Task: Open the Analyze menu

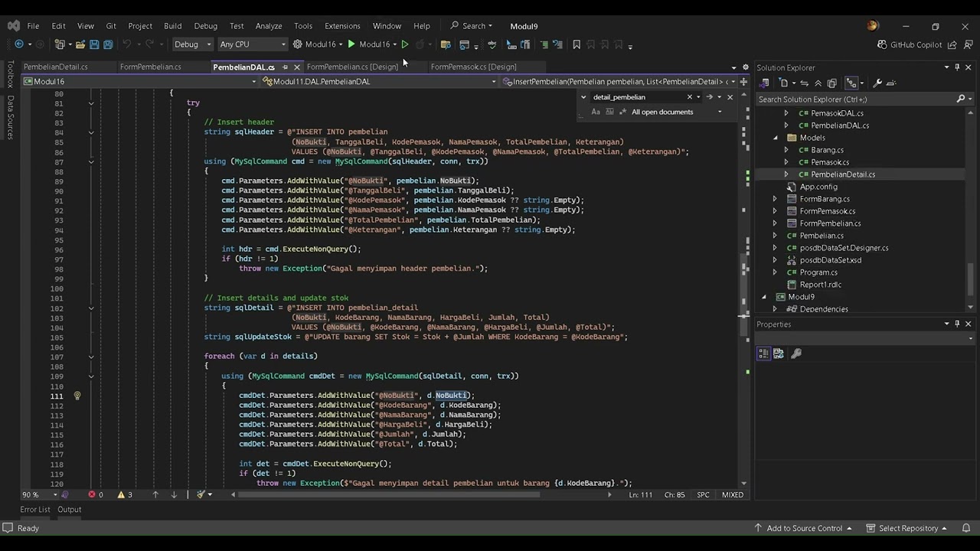Action: pyautogui.click(x=269, y=25)
